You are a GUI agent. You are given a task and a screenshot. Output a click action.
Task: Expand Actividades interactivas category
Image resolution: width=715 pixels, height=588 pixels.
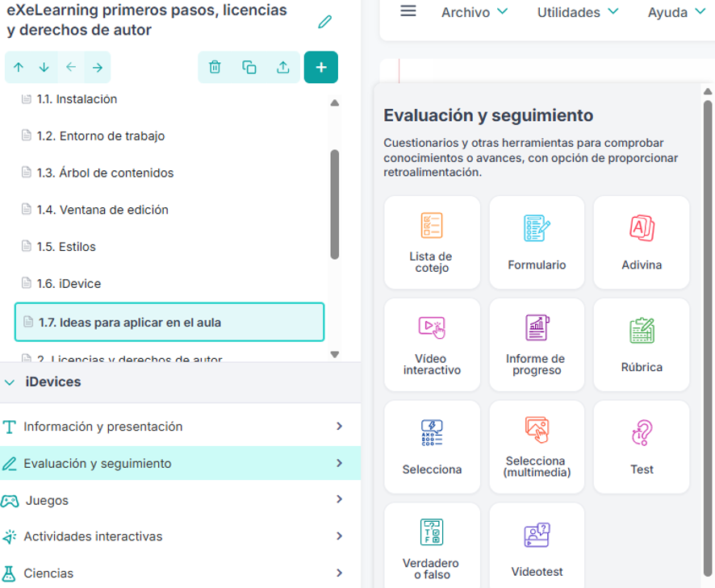[x=180, y=536]
